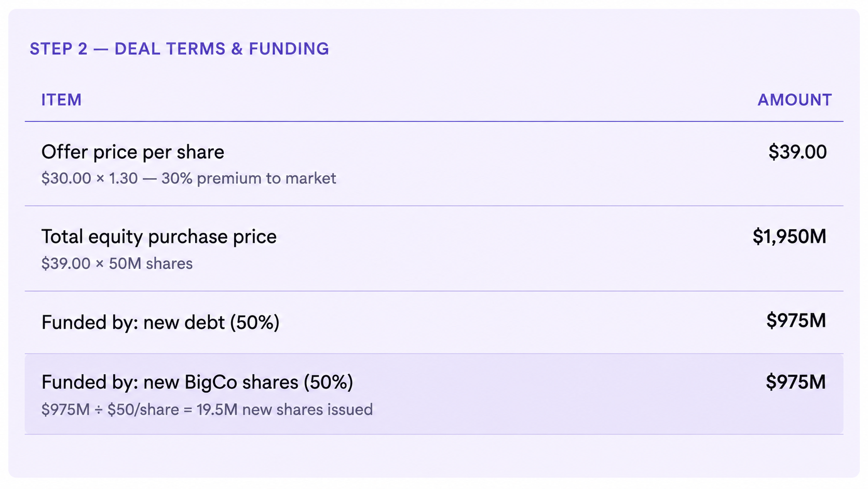This screenshot has width=868, height=489.
Task: Click the $30.00 × 1.30 calculation text
Action: click(x=90, y=178)
